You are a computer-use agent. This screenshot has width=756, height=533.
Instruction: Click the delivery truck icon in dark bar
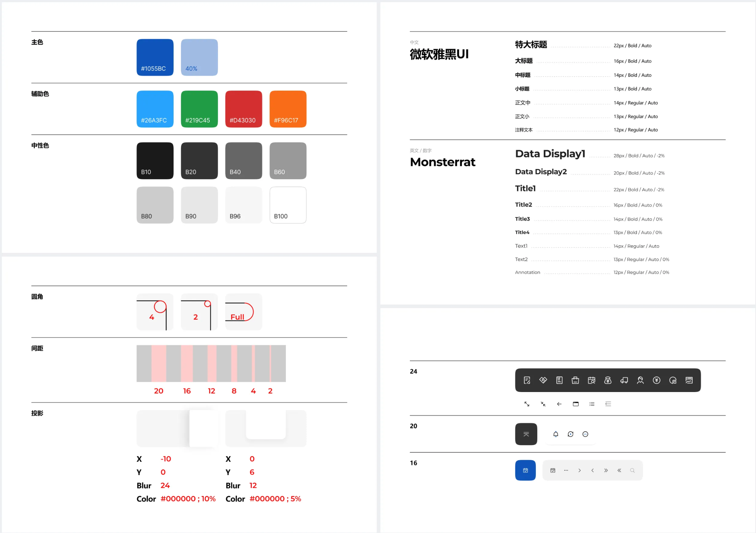click(624, 380)
